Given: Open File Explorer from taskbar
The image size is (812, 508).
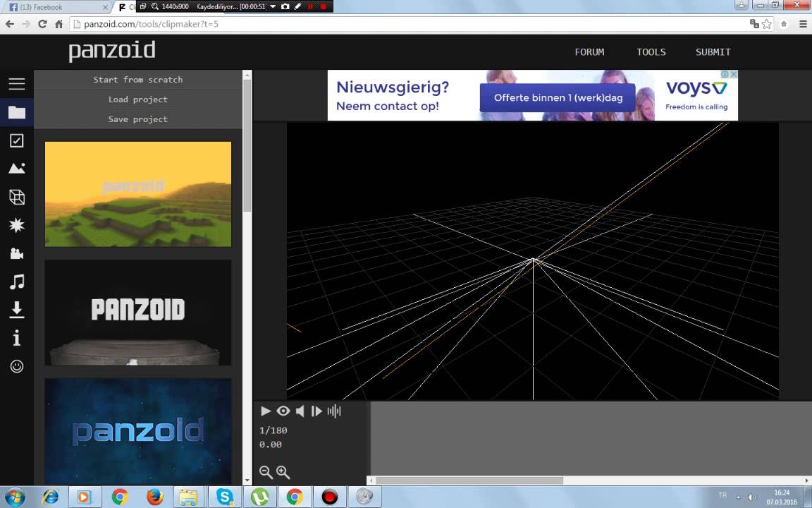Looking at the screenshot, I should [189, 497].
